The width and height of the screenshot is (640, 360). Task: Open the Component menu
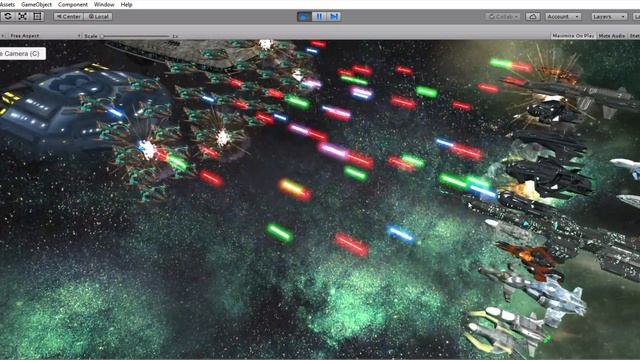[73, 4]
